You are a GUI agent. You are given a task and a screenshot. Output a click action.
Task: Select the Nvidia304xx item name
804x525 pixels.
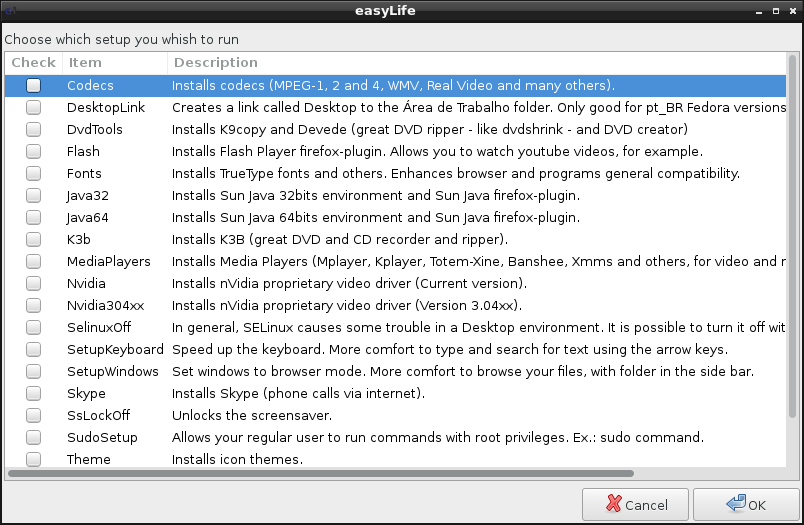pos(105,306)
